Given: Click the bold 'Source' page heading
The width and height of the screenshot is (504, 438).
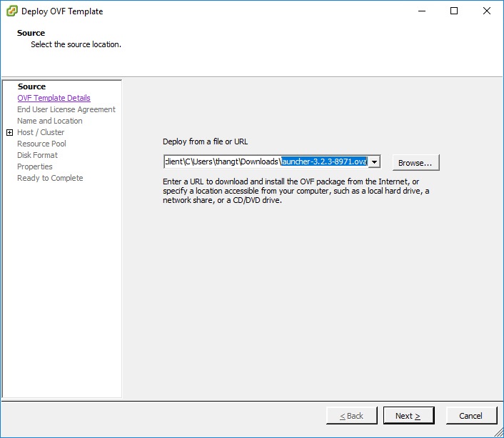Looking at the screenshot, I should pyautogui.click(x=31, y=33).
